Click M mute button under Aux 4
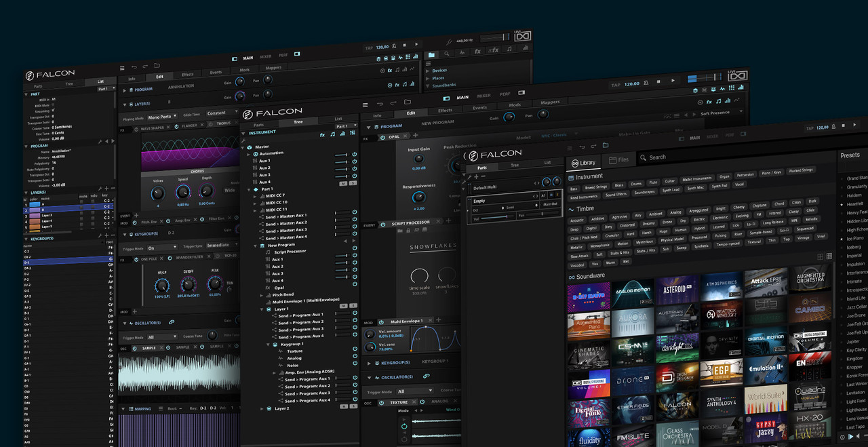868x447 pixels. (344, 183)
